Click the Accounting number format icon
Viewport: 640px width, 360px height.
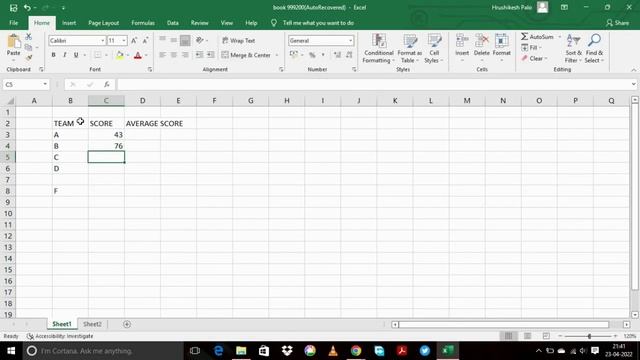point(293,55)
